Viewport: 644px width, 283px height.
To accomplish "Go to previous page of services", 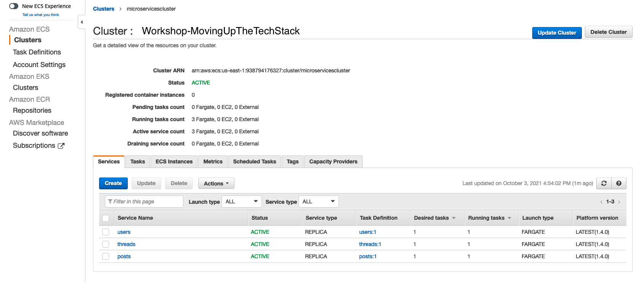I will [x=601, y=202].
